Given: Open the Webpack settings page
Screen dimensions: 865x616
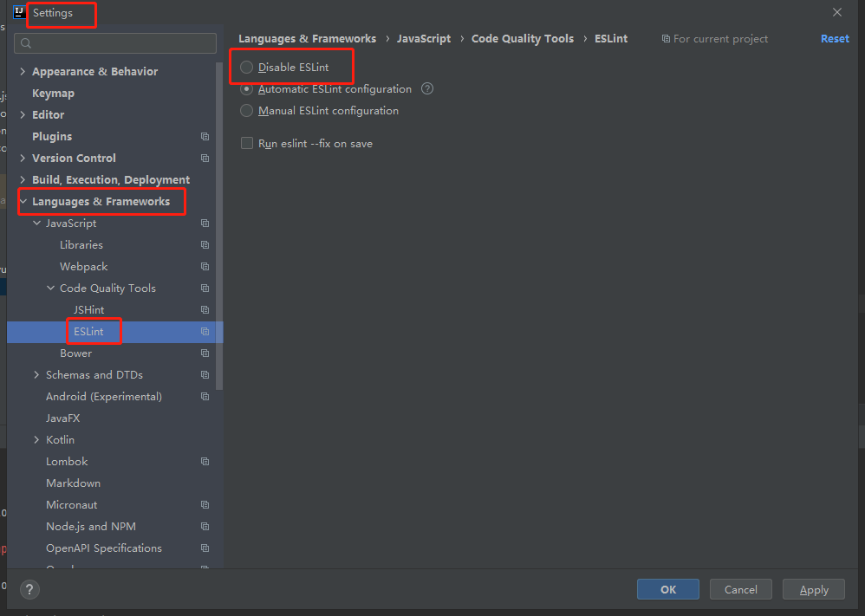Looking at the screenshot, I should point(84,266).
